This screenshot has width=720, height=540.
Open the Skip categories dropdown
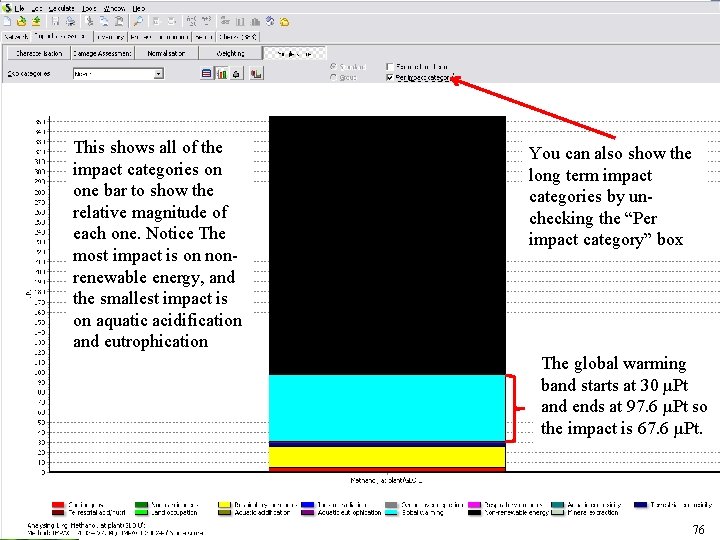(x=158, y=73)
